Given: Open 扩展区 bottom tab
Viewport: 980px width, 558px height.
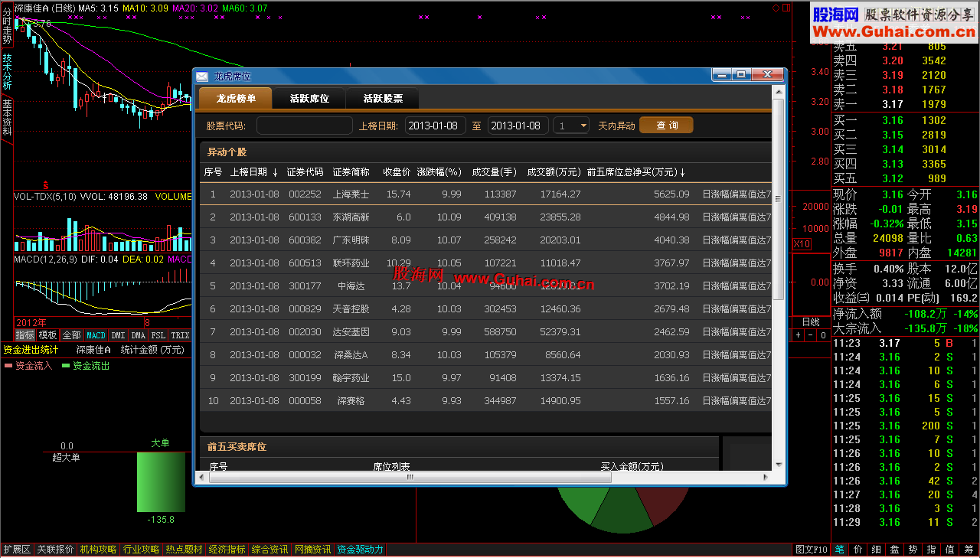Looking at the screenshot, I should point(17,550).
